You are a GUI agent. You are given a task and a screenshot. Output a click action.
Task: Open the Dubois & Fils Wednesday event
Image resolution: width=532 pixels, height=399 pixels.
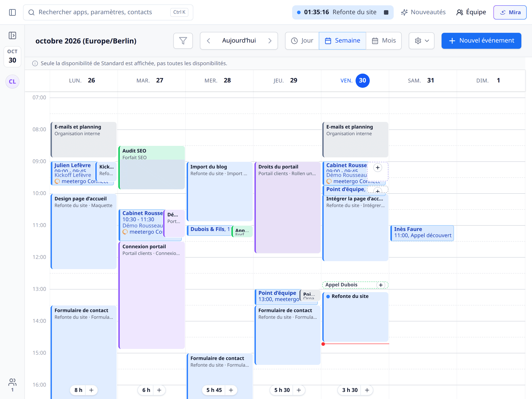pyautogui.click(x=209, y=230)
